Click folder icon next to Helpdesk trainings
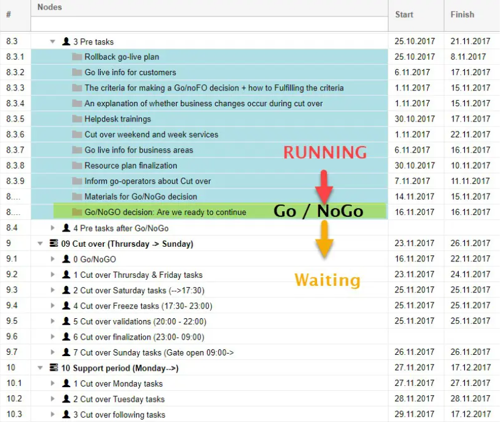Image resolution: width=504 pixels, height=422 pixels. [x=77, y=119]
